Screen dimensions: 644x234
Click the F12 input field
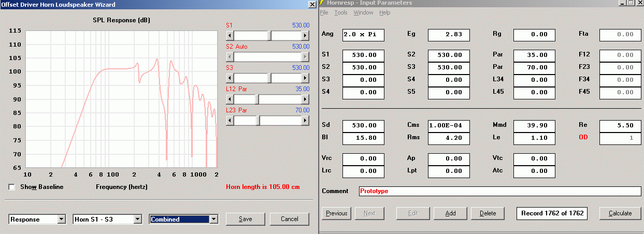[620, 55]
